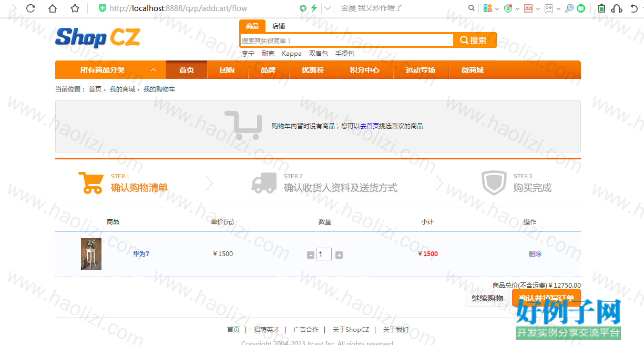Viewport: 644px width, 345px height.
Task: Go to browser home page icon
Action: pyautogui.click(x=53, y=8)
